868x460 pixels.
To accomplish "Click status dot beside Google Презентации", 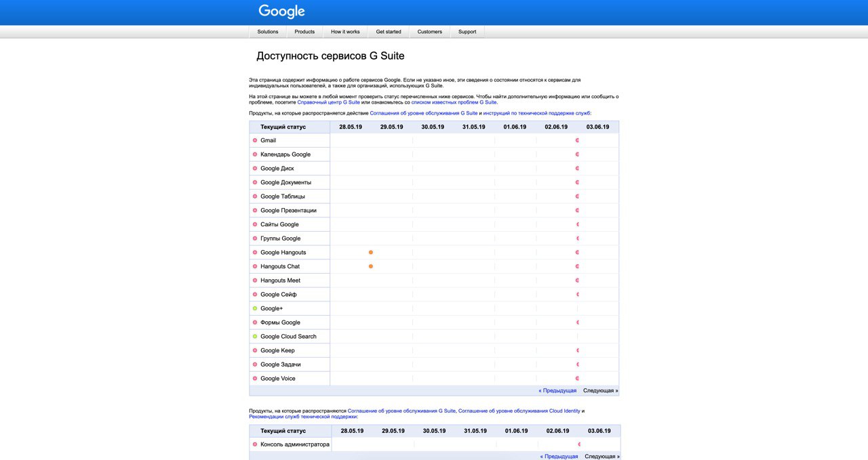I will (255, 210).
